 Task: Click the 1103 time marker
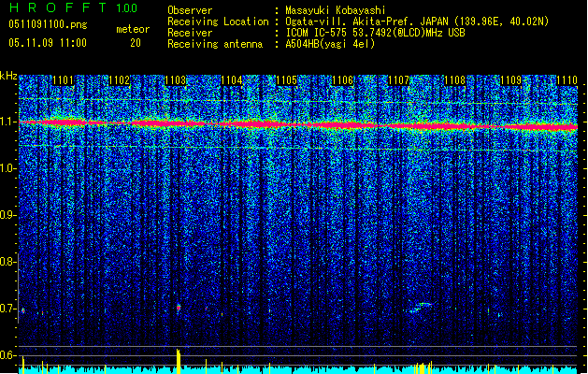175,80
